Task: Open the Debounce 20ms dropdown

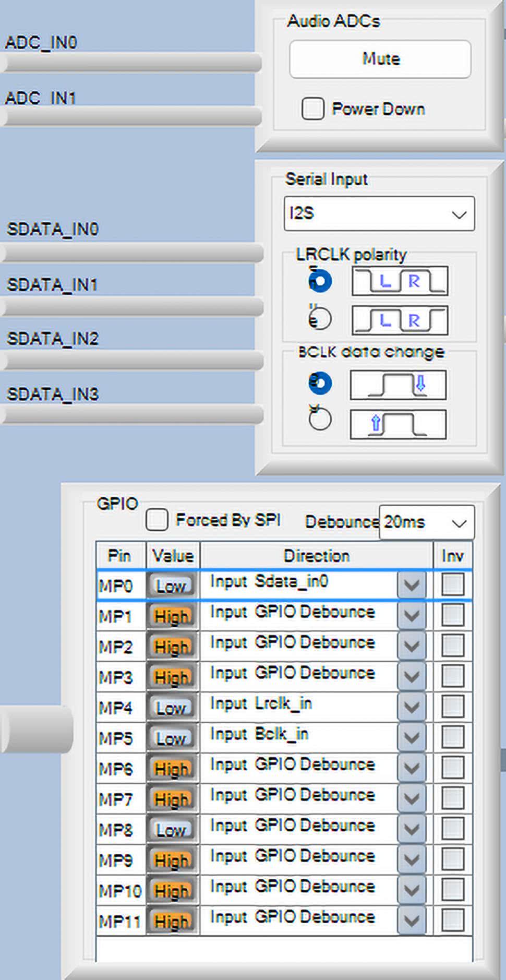Action: coord(426,522)
